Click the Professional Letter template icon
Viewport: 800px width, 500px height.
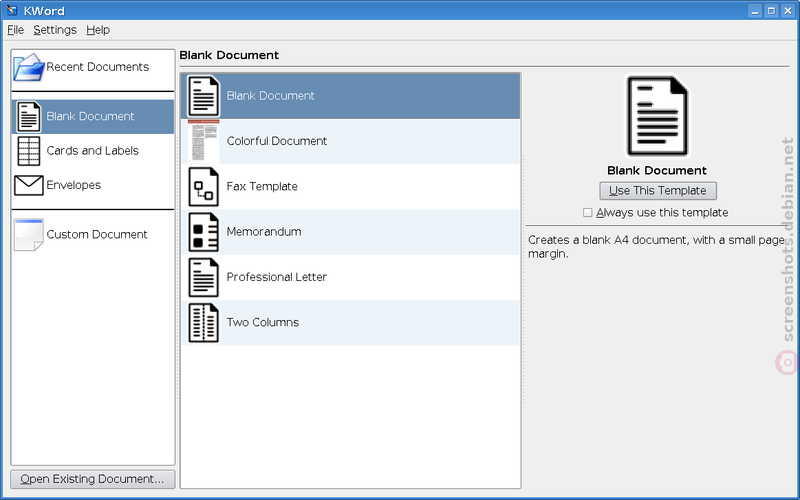pos(204,277)
